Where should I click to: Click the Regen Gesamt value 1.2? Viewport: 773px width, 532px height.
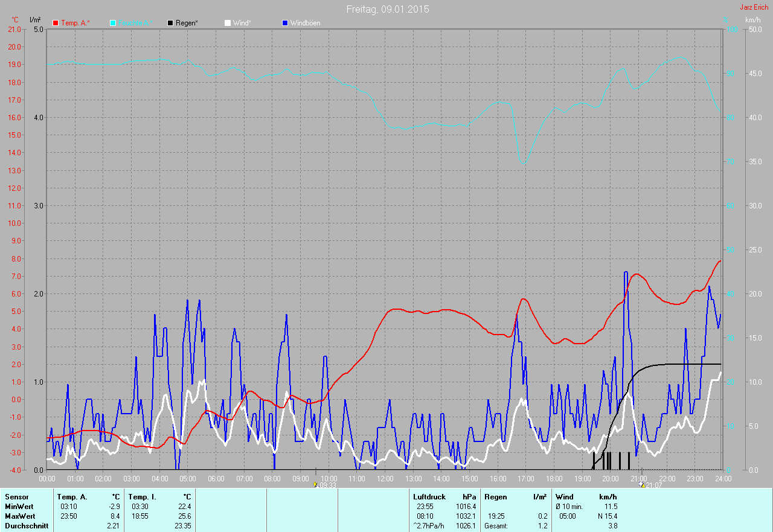pyautogui.click(x=542, y=526)
